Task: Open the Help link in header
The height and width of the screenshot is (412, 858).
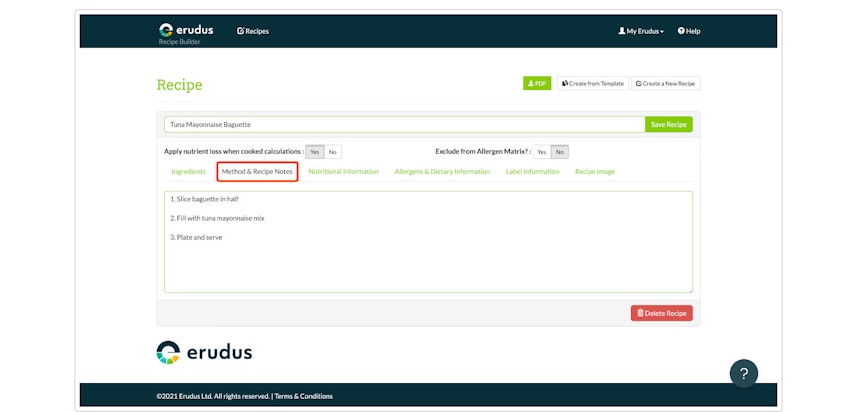Action: (x=689, y=31)
